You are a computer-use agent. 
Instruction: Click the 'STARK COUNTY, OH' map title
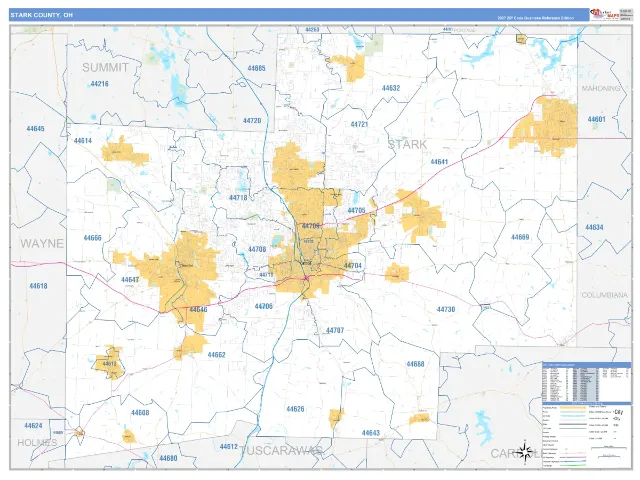(x=41, y=15)
